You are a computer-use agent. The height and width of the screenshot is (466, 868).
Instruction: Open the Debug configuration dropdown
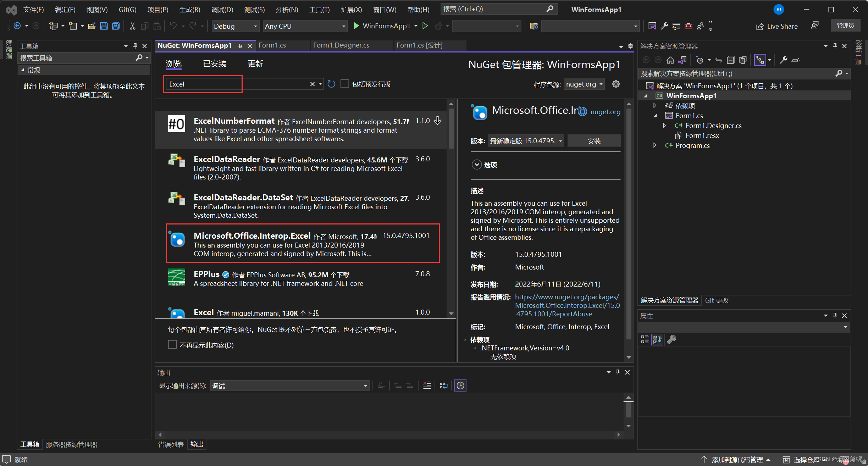pyautogui.click(x=235, y=26)
